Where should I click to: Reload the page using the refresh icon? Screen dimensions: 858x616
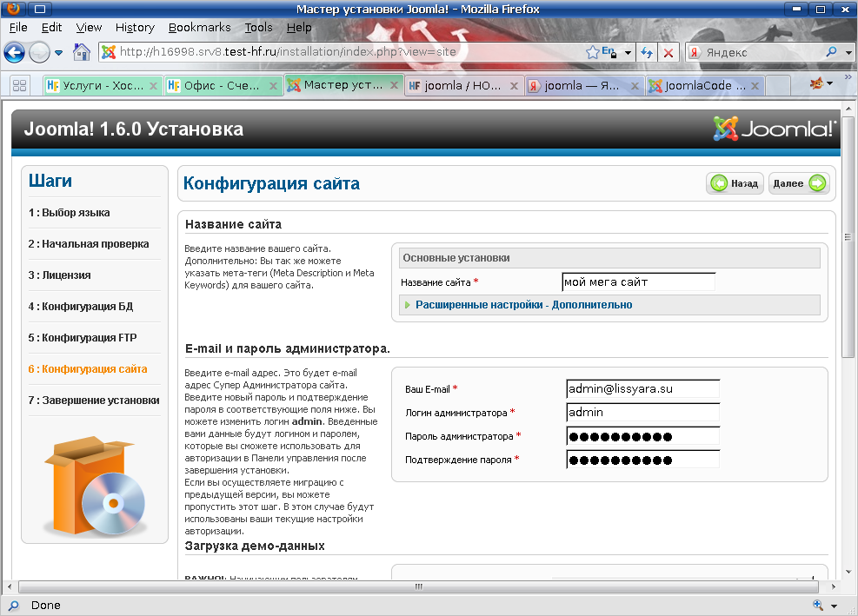[x=648, y=52]
